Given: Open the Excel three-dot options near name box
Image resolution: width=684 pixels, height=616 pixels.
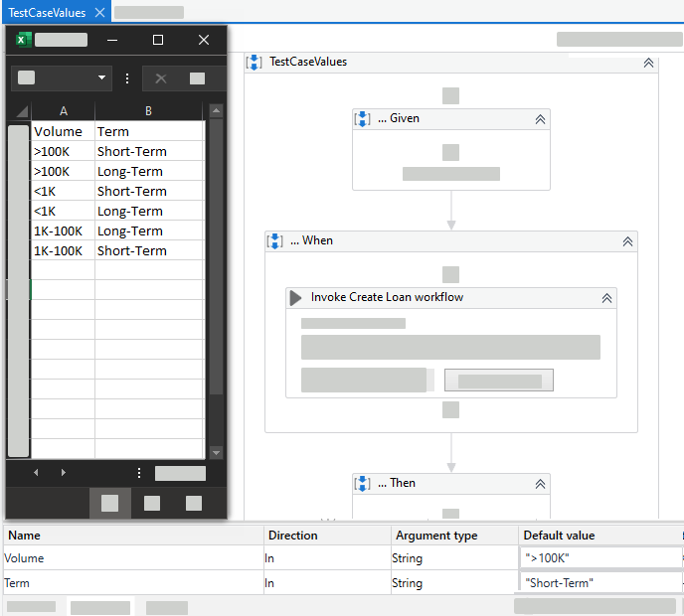Looking at the screenshot, I should pos(127,78).
